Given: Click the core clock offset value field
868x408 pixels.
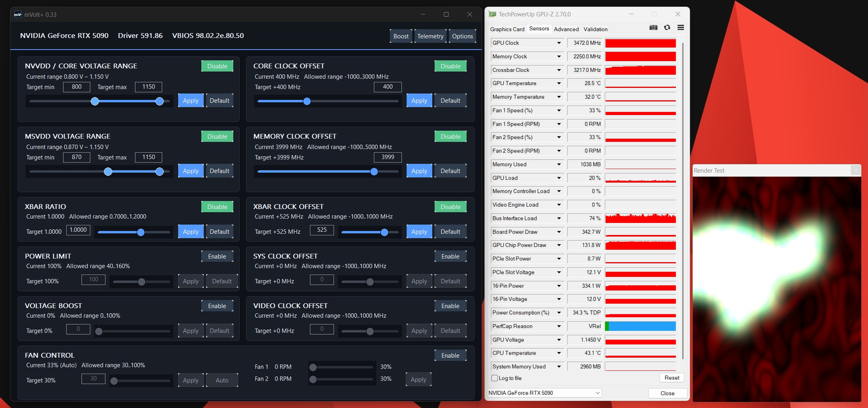Looking at the screenshot, I should point(388,87).
